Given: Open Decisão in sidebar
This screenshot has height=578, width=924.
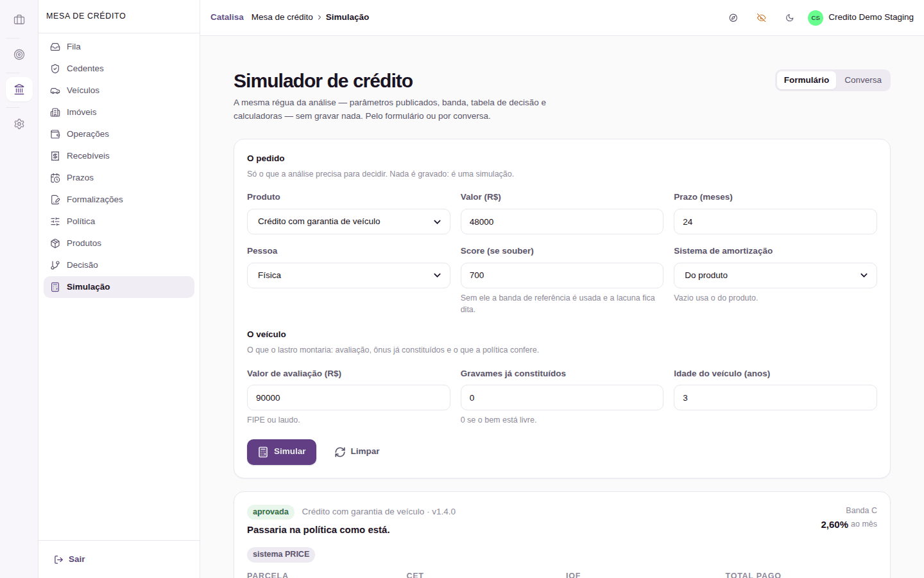Looking at the screenshot, I should pyautogui.click(x=119, y=265).
